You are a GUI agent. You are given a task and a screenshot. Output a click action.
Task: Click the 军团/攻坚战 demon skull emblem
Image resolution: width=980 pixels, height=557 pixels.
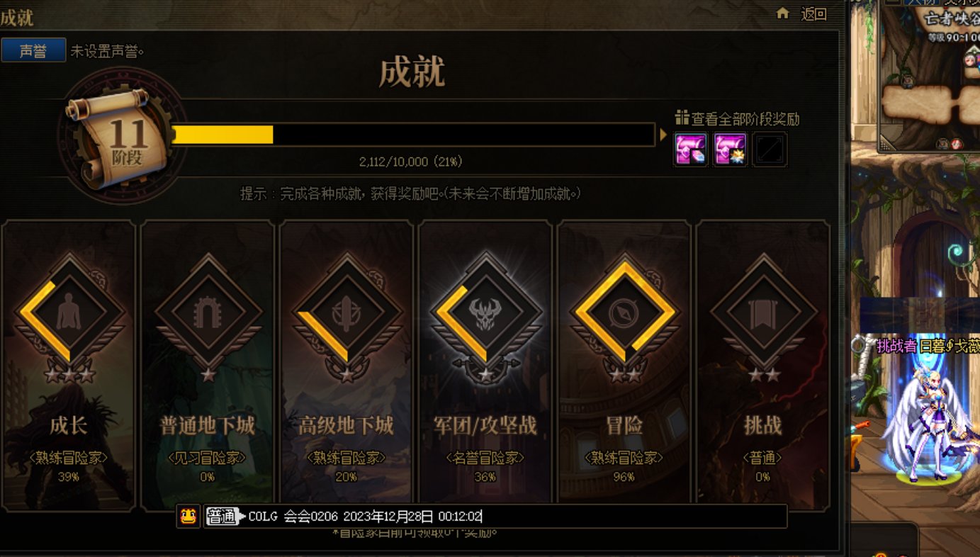click(485, 312)
